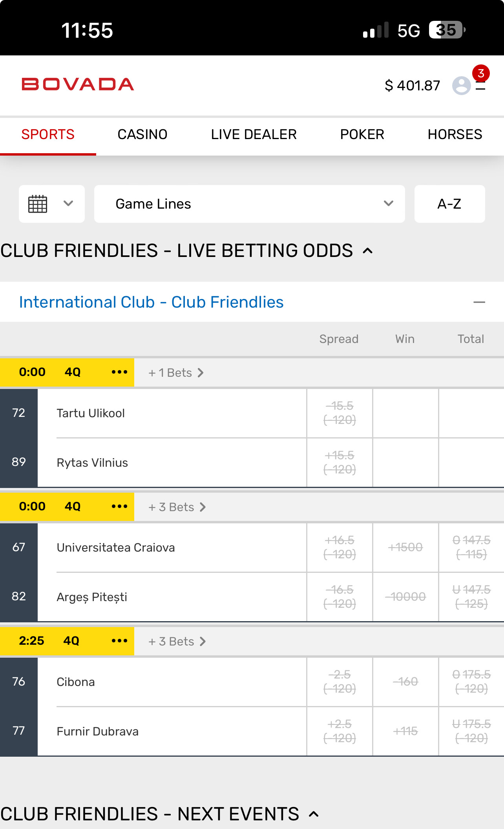Tap the Bovada logo
Image resolution: width=504 pixels, height=829 pixels.
pos(78,84)
